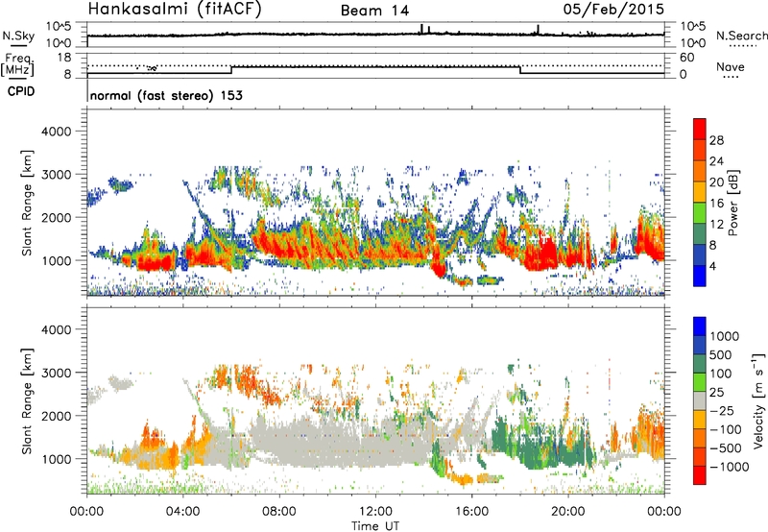
Task: Click the 12:00 time tick label
Action: pos(375,512)
